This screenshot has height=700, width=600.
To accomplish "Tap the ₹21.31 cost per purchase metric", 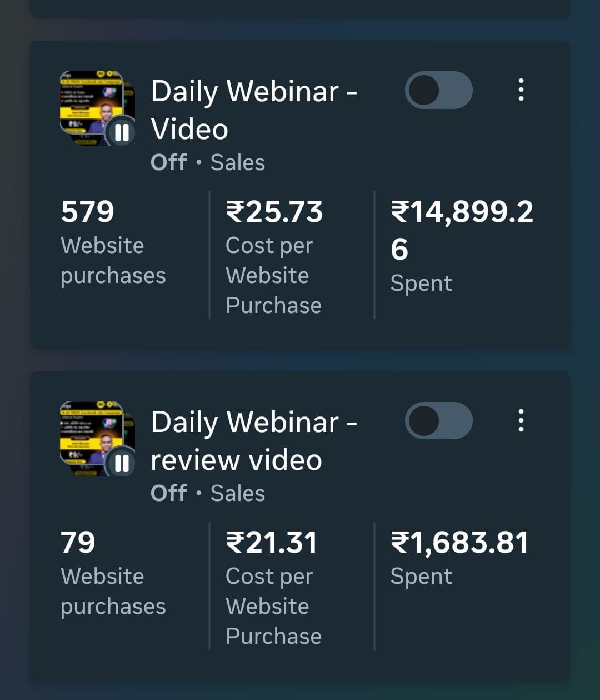I will click(273, 587).
